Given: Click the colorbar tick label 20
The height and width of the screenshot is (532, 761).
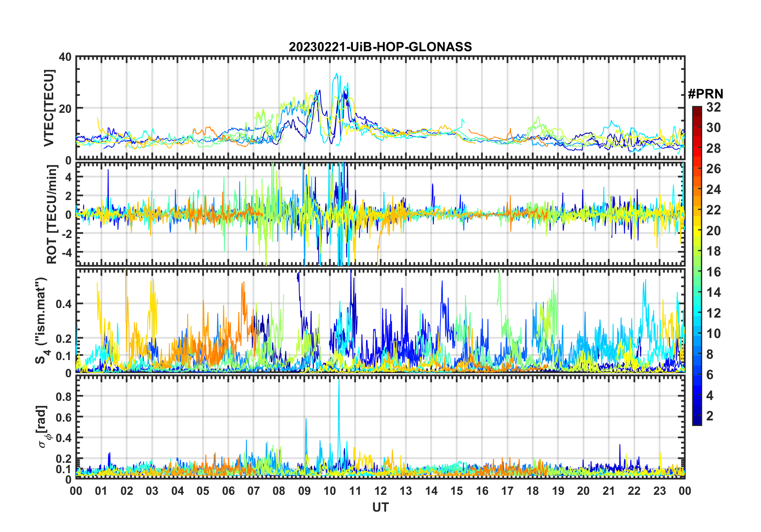Looking at the screenshot, I should (713, 231).
